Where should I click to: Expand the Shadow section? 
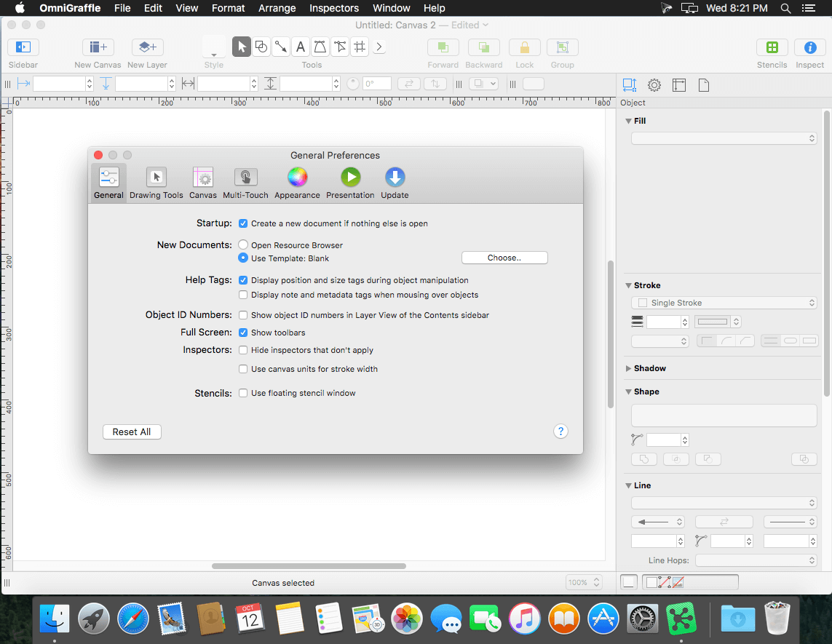[x=628, y=368]
